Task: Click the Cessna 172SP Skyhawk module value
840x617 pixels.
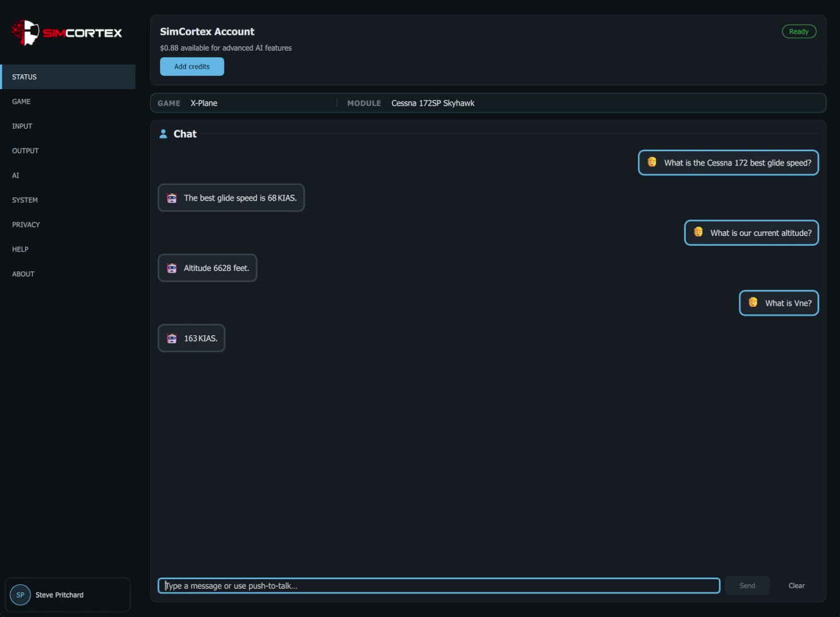Action: 433,103
